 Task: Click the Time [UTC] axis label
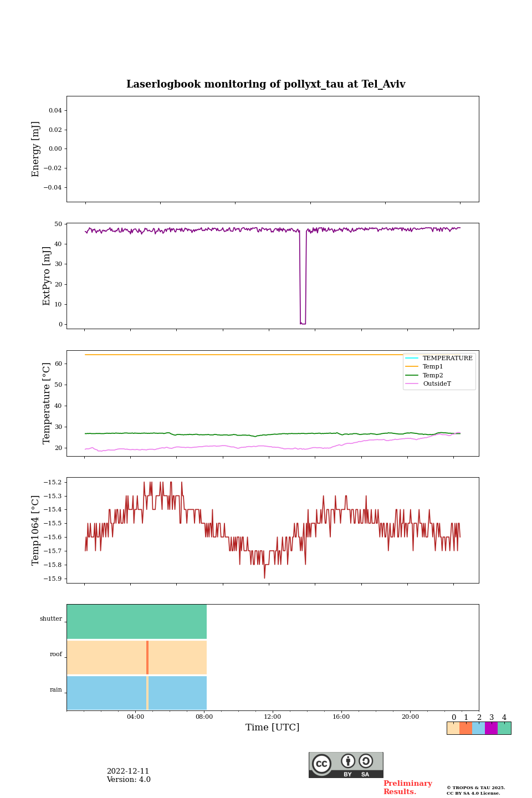[273, 727]
